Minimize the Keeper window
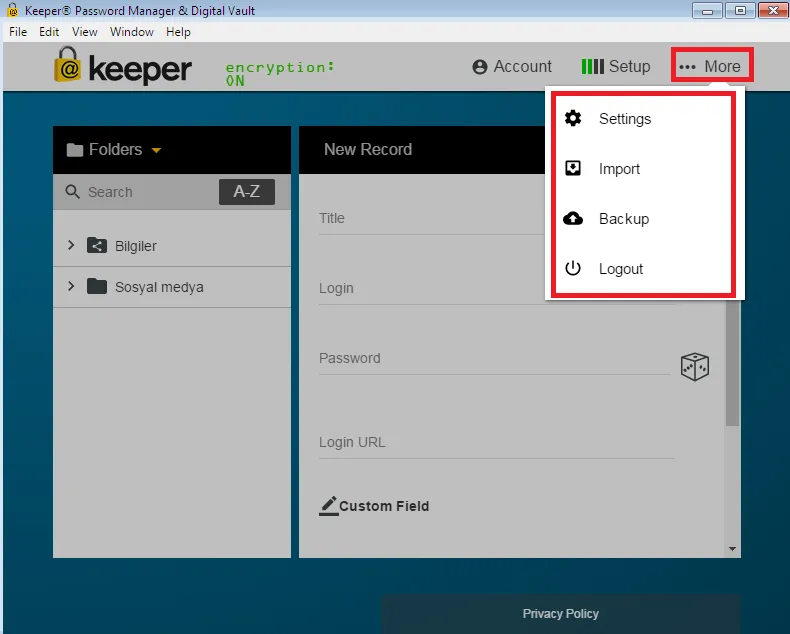Viewport: 790px width, 634px height. tap(707, 11)
